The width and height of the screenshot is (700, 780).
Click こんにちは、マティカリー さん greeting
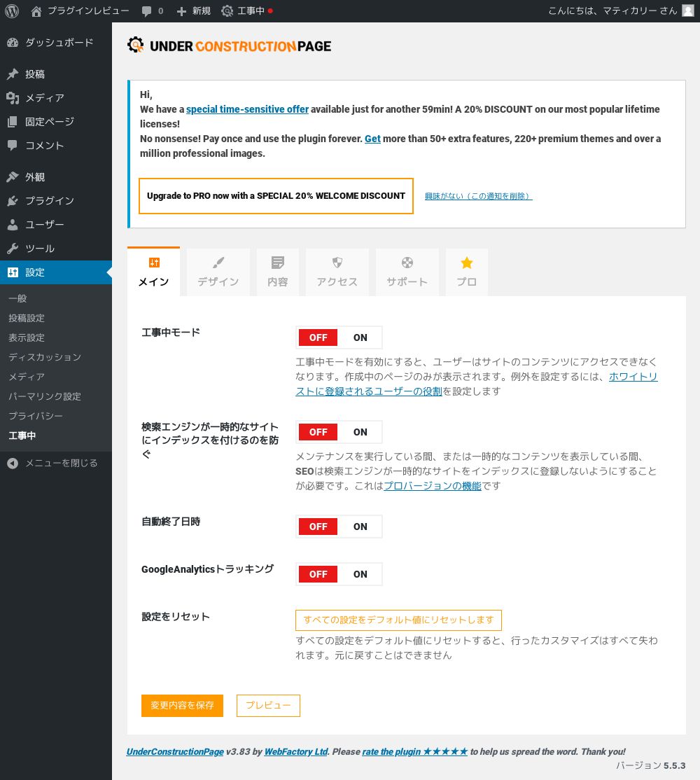(x=612, y=11)
